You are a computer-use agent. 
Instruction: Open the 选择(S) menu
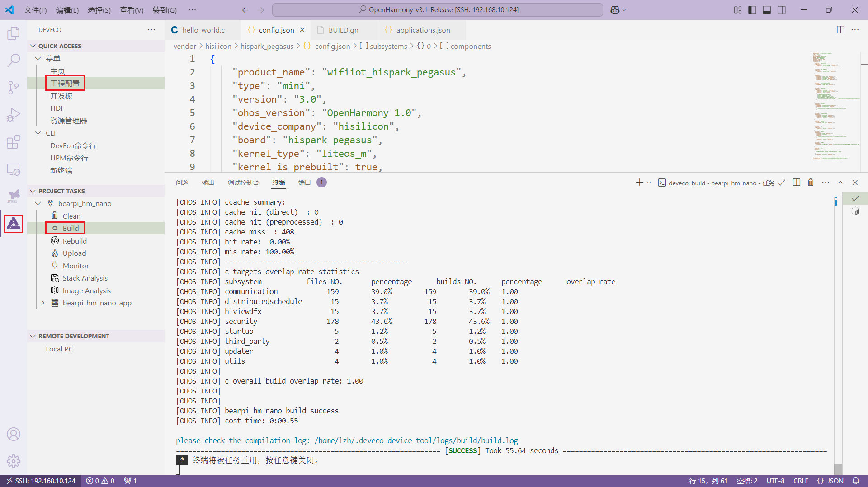[99, 10]
